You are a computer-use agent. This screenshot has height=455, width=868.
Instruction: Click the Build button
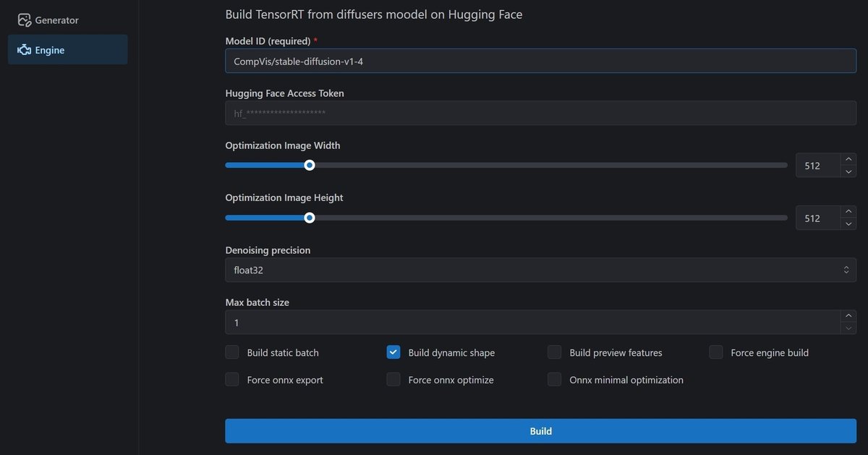click(x=540, y=431)
